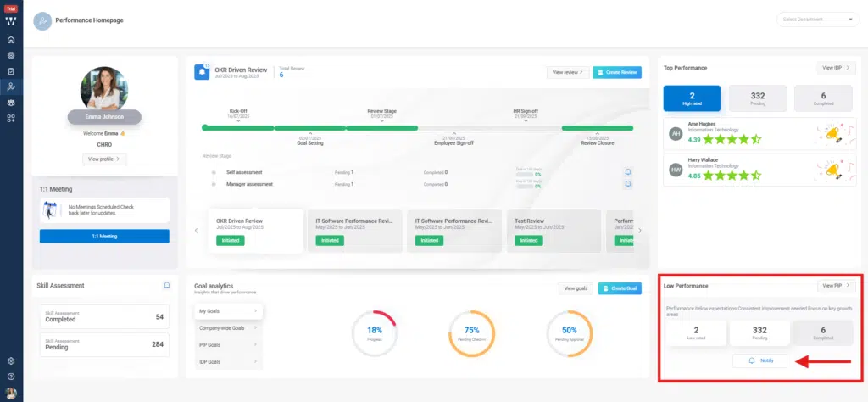Click the View profile button
Image resolution: width=868 pixels, height=402 pixels.
104,159
